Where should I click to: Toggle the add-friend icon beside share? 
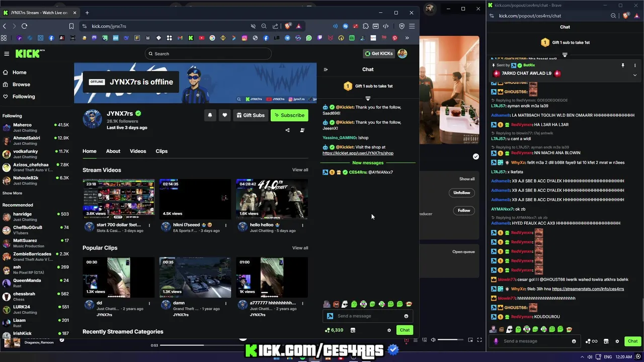pos(302,130)
